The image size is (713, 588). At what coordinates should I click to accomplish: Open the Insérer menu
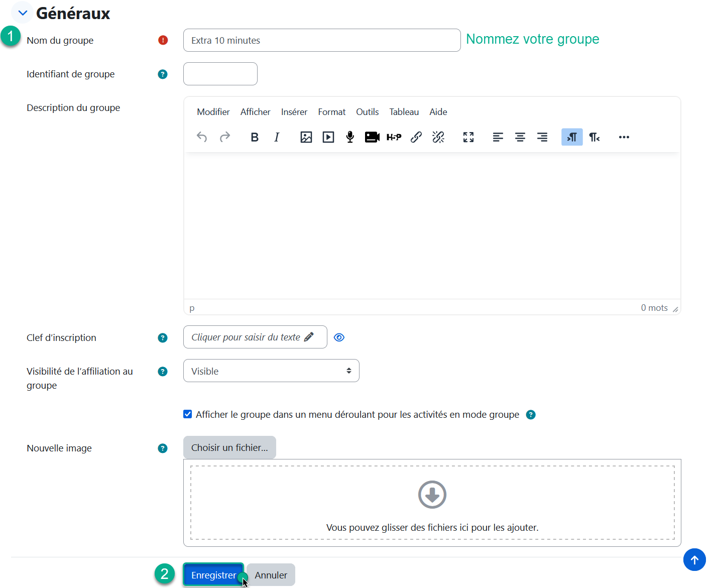point(294,112)
